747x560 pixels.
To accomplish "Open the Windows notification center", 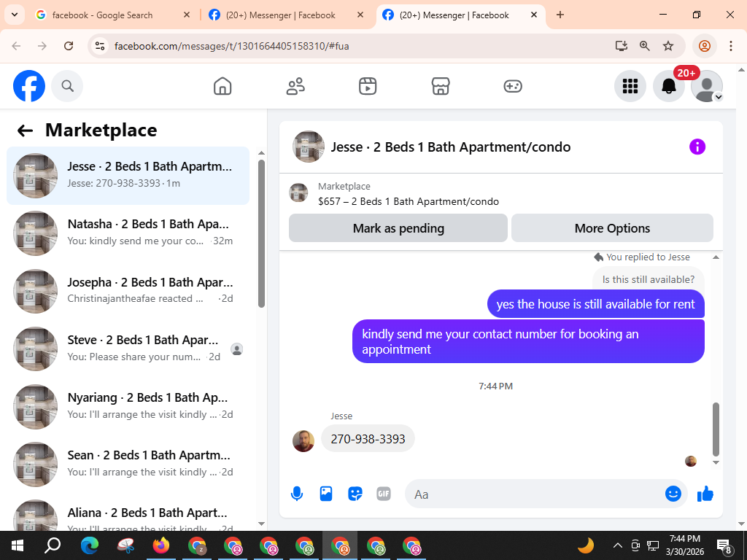I will pyautogui.click(x=724, y=546).
